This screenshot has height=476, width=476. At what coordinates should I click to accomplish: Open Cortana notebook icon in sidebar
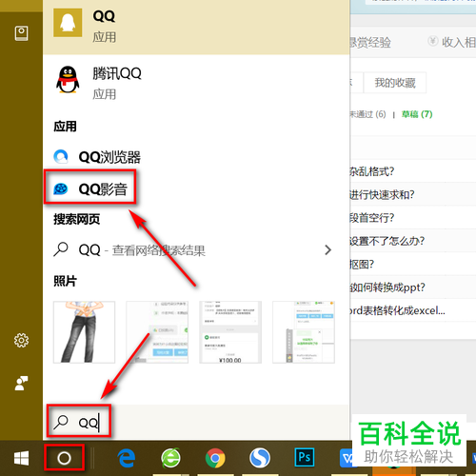(21, 33)
